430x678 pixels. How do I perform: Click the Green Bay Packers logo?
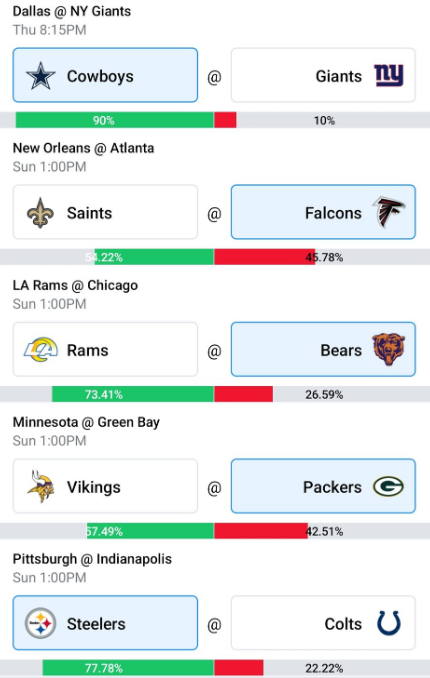(388, 486)
